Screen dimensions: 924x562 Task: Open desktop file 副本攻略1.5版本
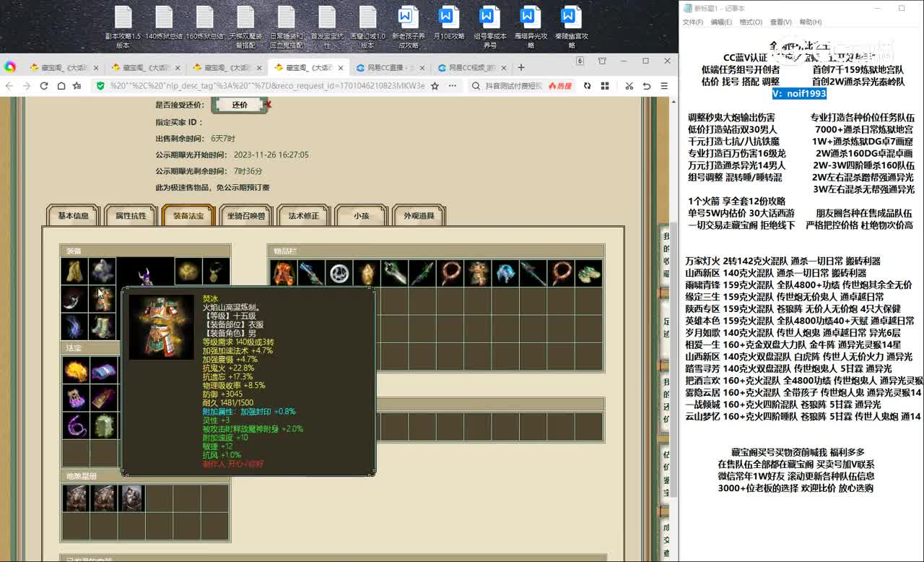click(x=123, y=27)
